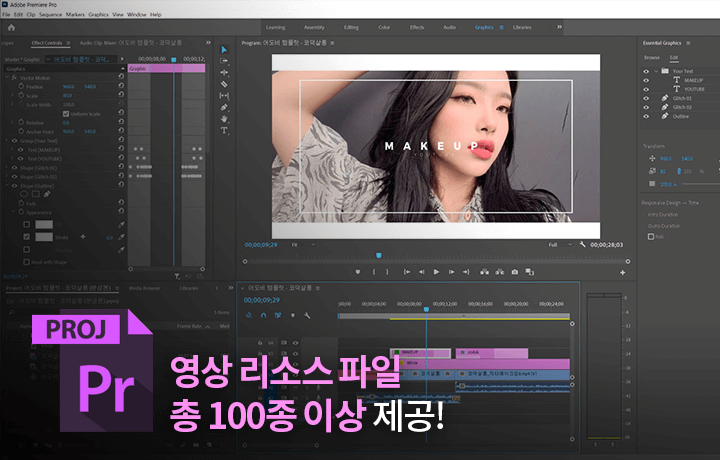
Task: Open the Fit zoom level dropdown
Action: (303, 245)
